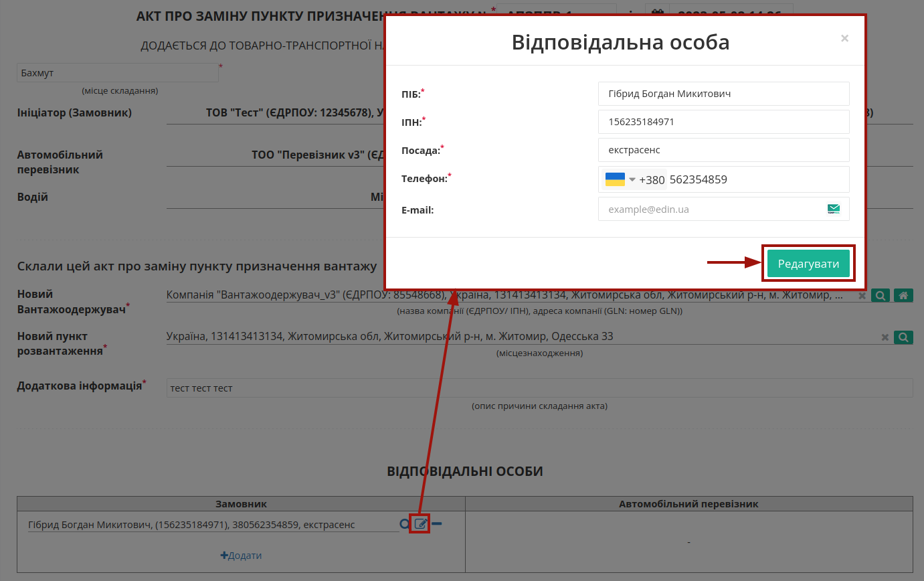Click the envelope icon in E-mail field
Image resolution: width=924 pixels, height=581 pixels.
coord(834,209)
